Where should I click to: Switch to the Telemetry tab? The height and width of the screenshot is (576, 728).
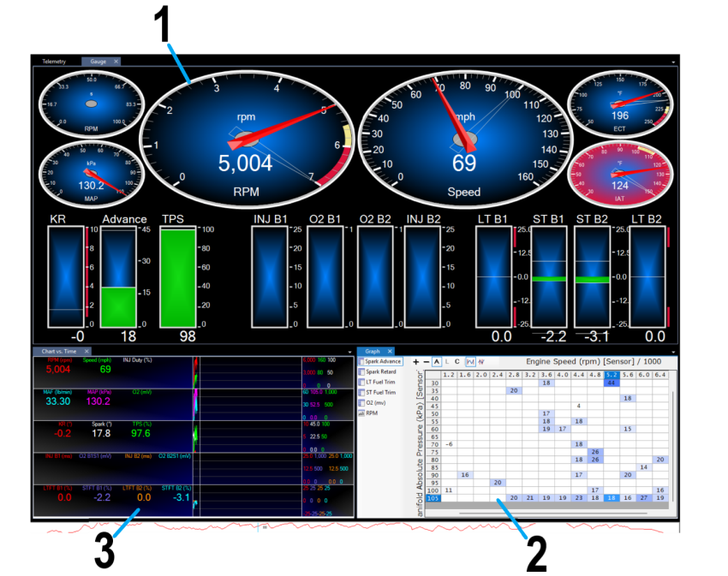pyautogui.click(x=53, y=62)
